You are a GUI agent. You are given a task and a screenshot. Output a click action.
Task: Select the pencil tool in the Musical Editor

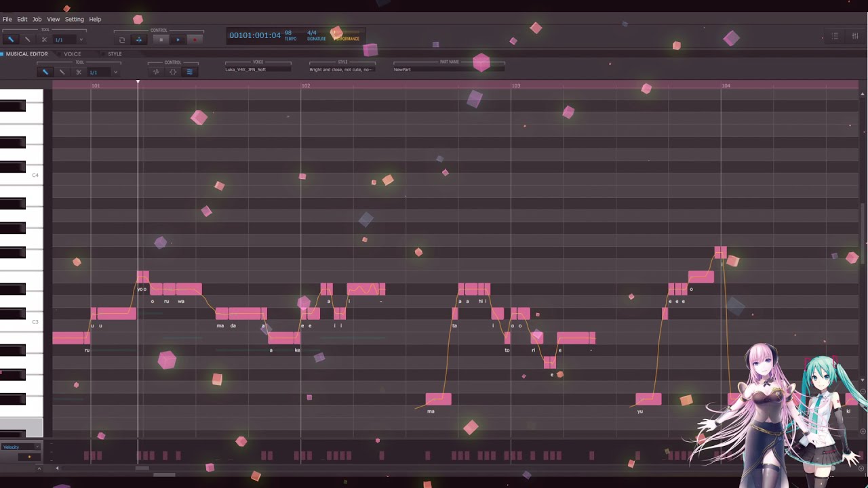point(45,72)
